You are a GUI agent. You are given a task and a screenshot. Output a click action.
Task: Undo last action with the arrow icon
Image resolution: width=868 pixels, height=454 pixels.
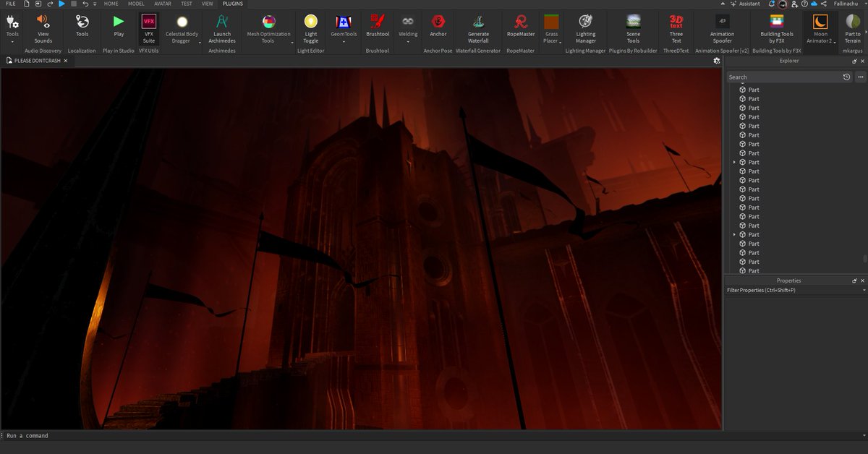(85, 4)
